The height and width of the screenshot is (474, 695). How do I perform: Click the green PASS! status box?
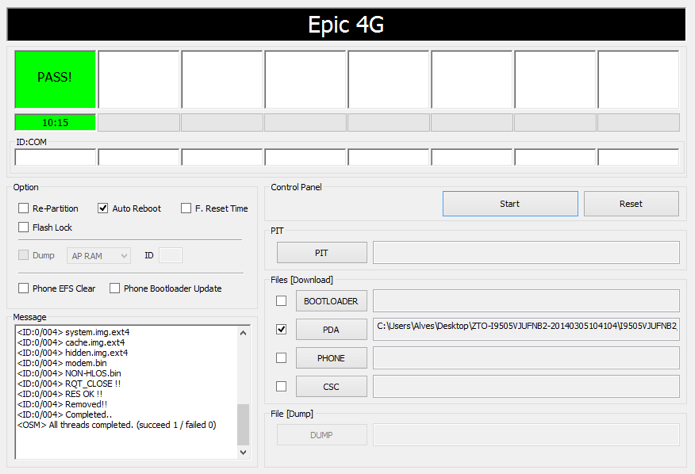pos(55,79)
